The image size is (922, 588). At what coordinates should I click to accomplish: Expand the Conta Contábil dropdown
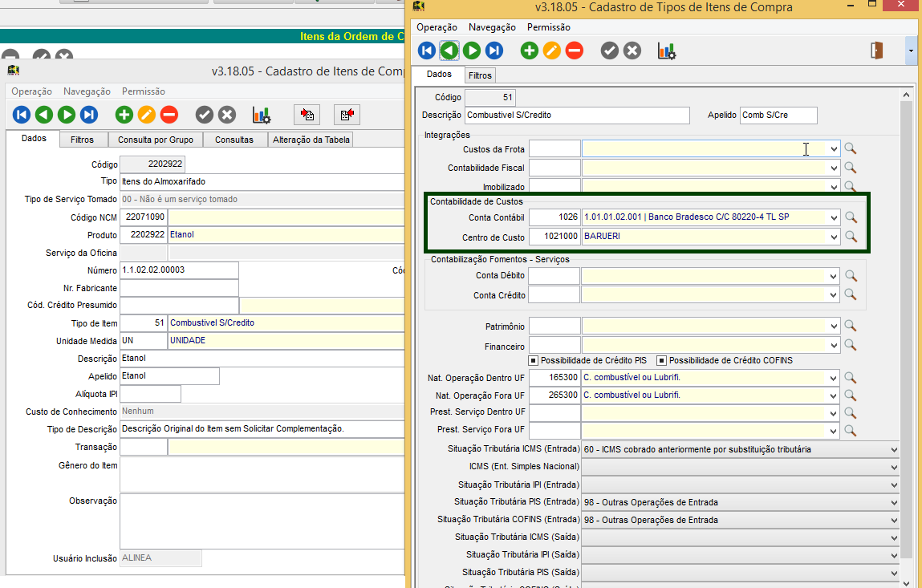[834, 217]
